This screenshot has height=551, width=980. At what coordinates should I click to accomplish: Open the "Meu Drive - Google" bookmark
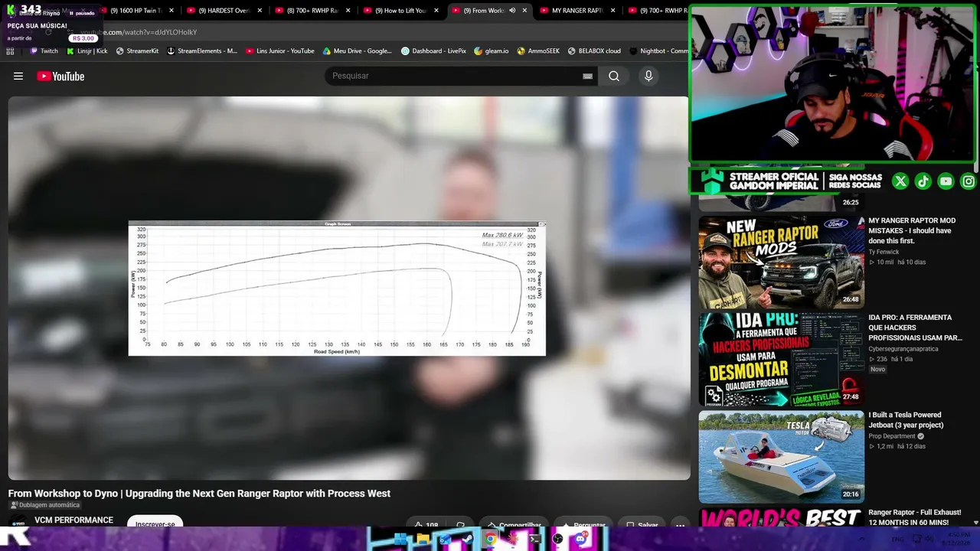pos(357,51)
